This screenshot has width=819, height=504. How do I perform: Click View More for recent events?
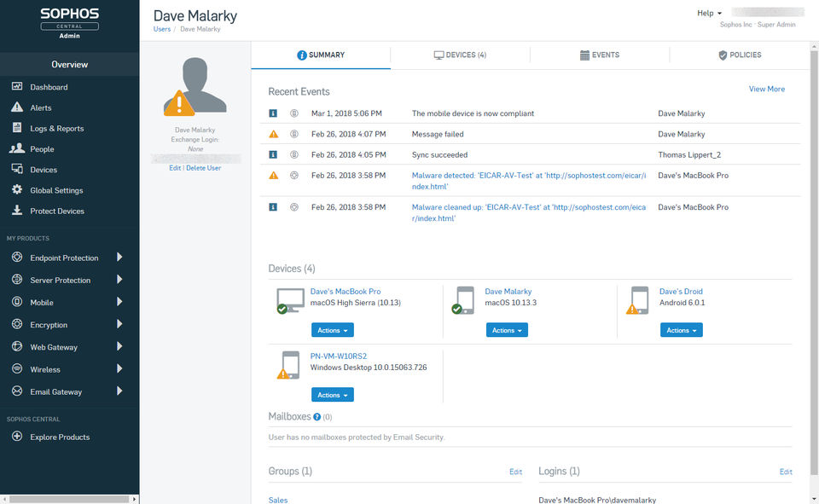(x=767, y=89)
